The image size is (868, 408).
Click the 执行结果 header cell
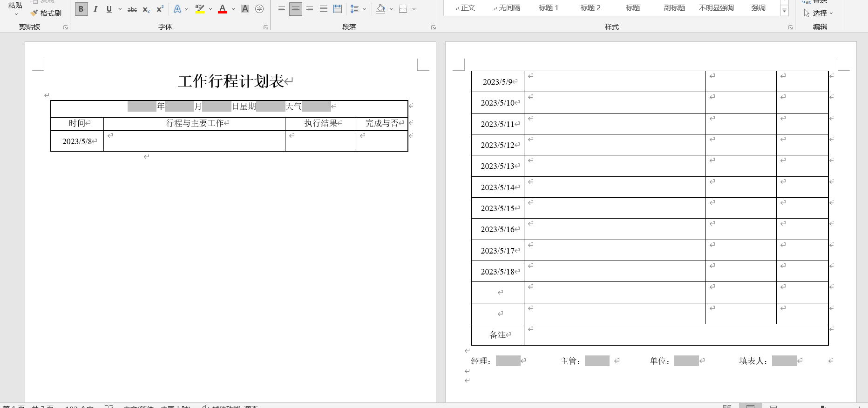click(321, 123)
